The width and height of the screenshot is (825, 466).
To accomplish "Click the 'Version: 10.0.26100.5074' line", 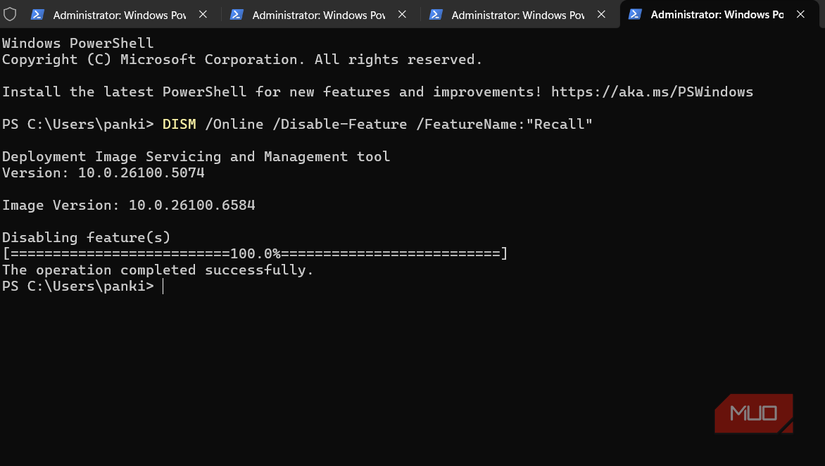I will (x=103, y=173).
